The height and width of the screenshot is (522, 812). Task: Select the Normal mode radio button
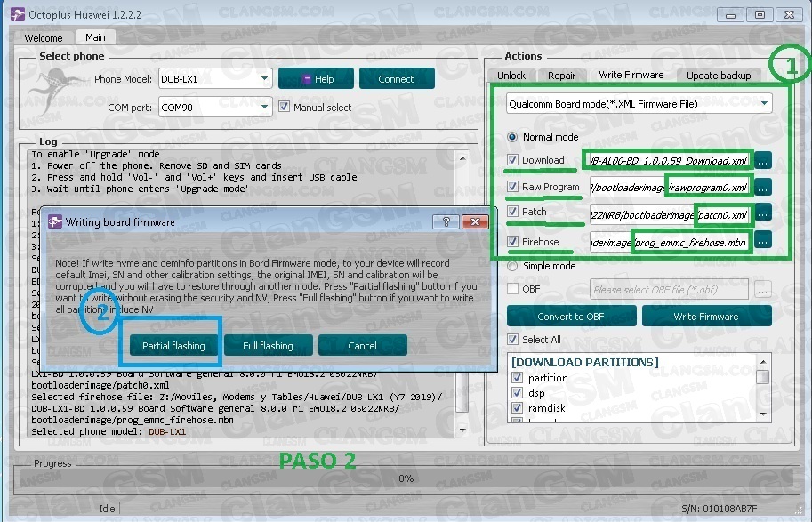click(512, 137)
